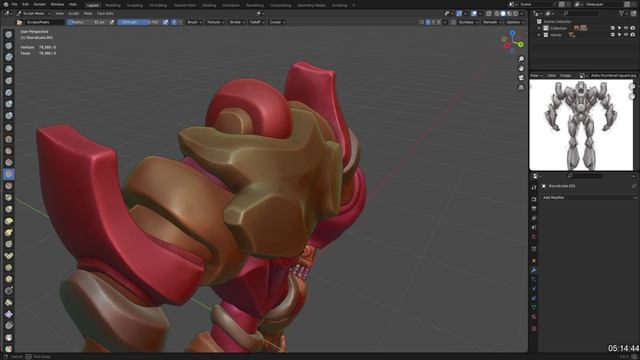
Task: Open the Sculpt header menu
Action: coord(73,13)
